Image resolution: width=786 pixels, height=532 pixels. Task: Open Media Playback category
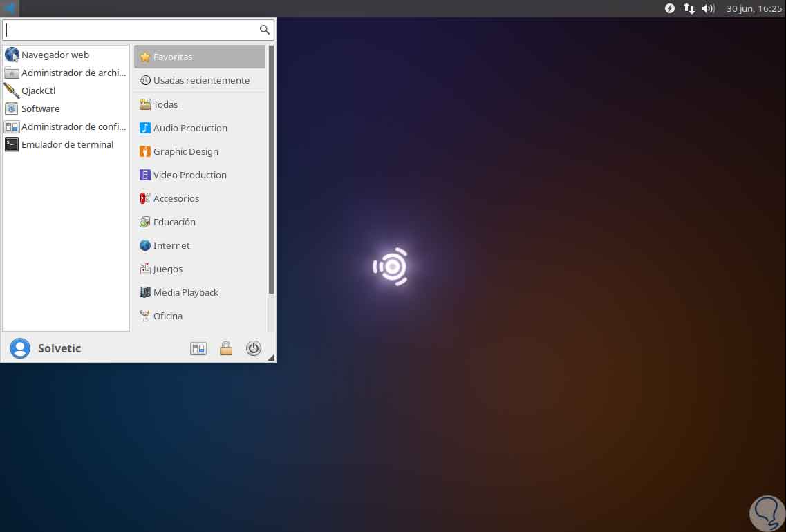(x=200, y=292)
